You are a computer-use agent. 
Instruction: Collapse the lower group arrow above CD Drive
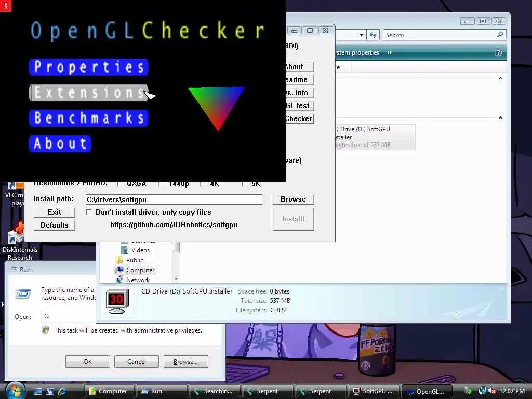[500, 118]
